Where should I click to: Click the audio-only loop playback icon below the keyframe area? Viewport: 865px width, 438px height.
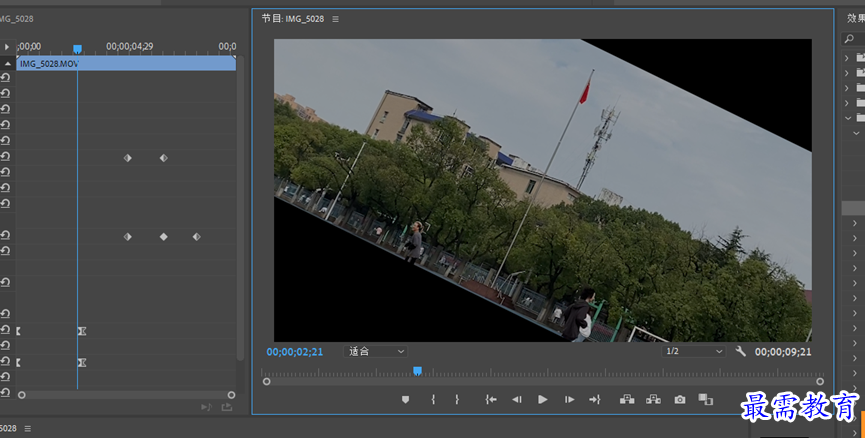tap(206, 407)
